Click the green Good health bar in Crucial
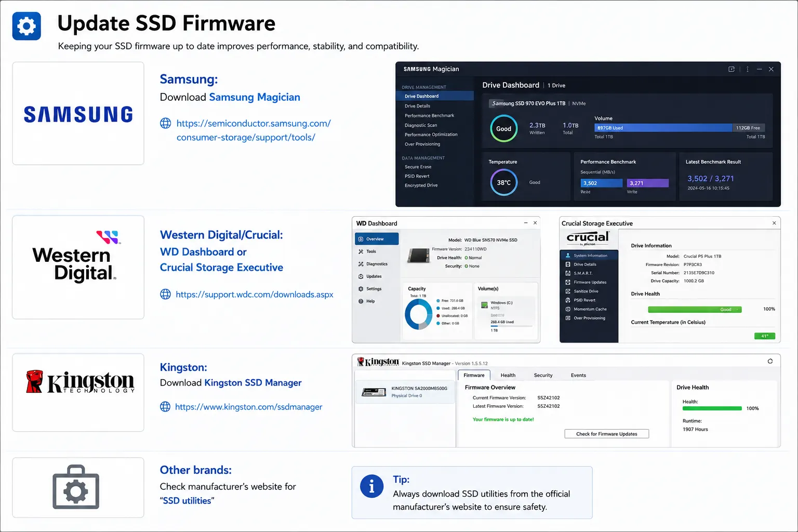Image resolution: width=798 pixels, height=532 pixels. (695, 310)
